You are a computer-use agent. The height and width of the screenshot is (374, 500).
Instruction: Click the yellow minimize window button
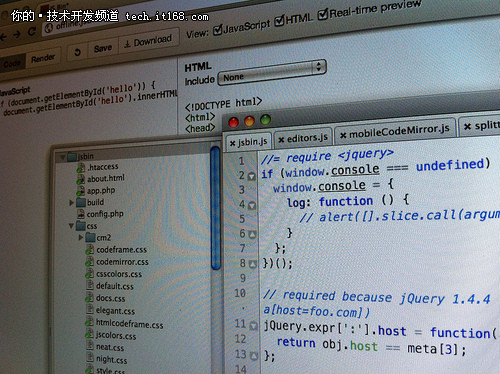tap(249, 121)
